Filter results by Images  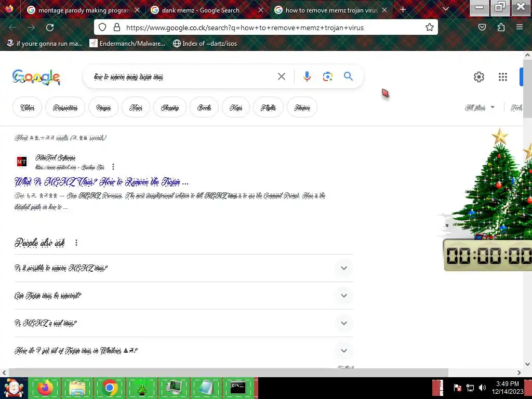103,108
